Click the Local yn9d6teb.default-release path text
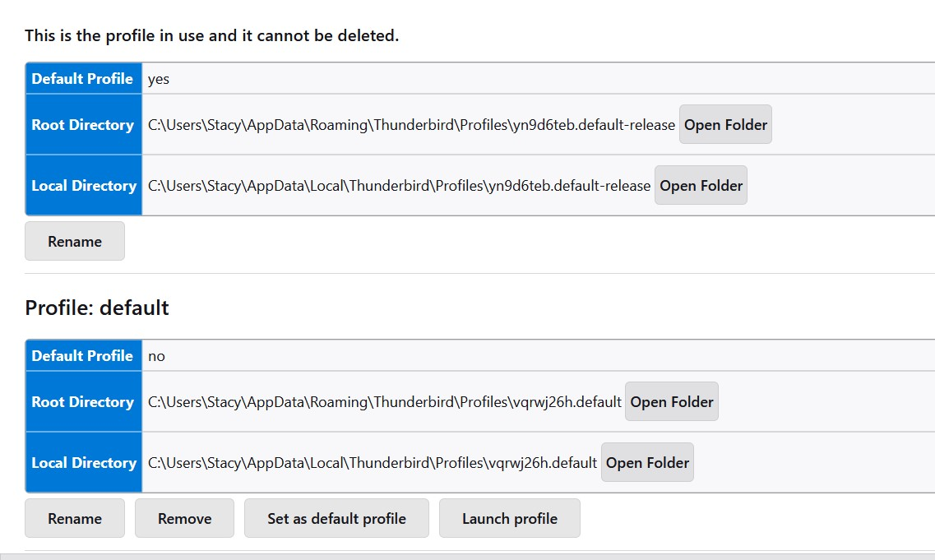Screen dimensions: 935x560 (x=399, y=186)
